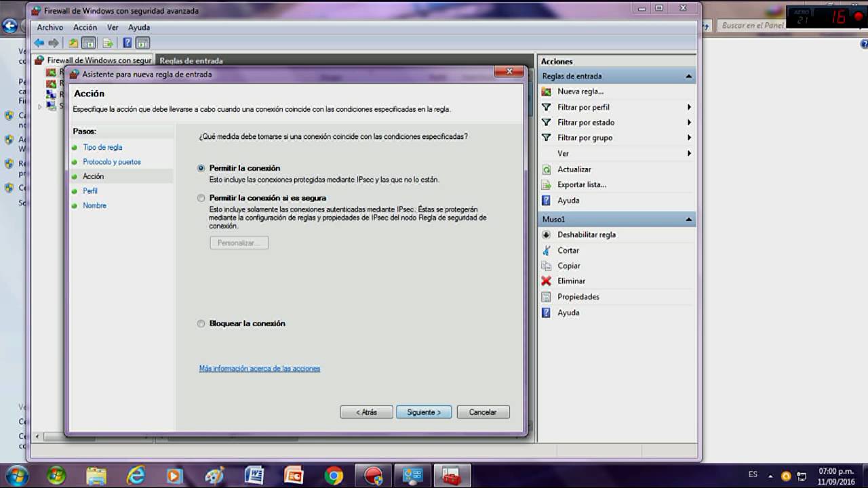Click the Propiedades icon
Viewport: 868px width, 488px height.
[547, 297]
